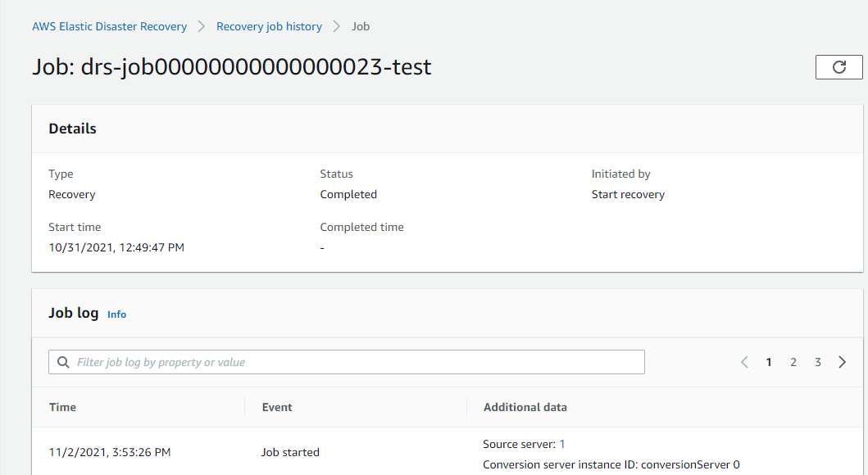This screenshot has width=868, height=475.
Task: Click the breadcrumb chevron after Recovery job history
Action: [337, 26]
